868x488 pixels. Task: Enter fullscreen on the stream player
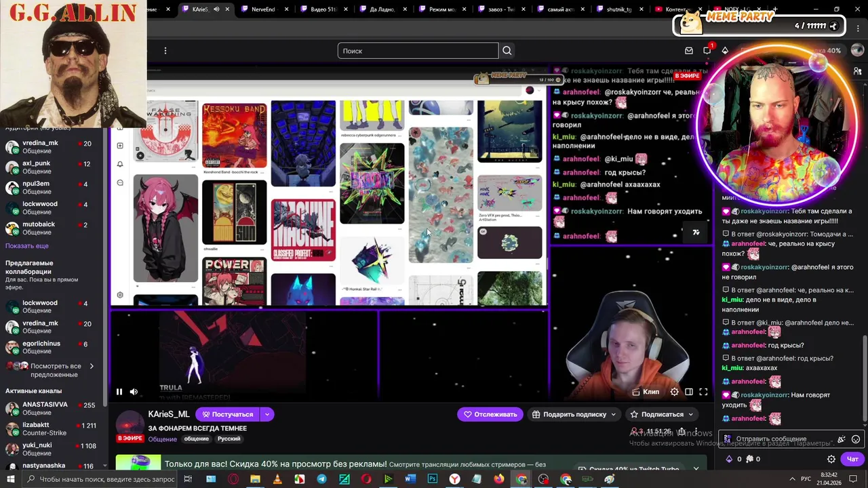pyautogui.click(x=703, y=392)
